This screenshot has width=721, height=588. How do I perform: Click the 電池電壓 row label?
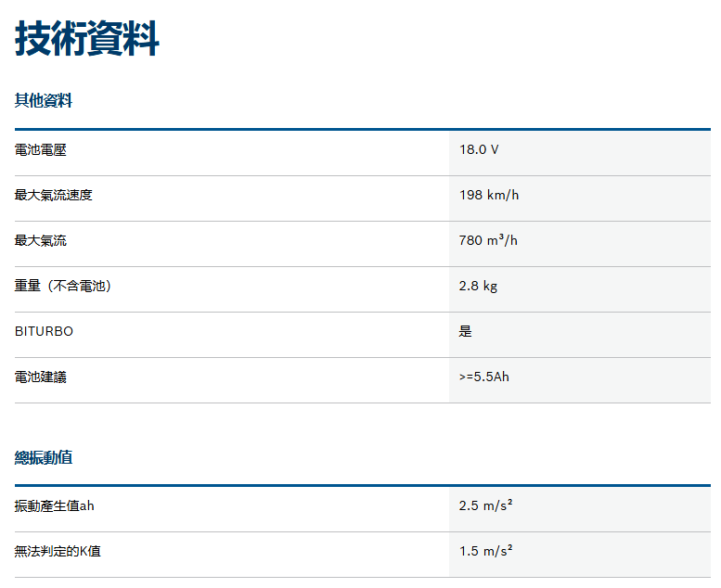tap(41, 150)
